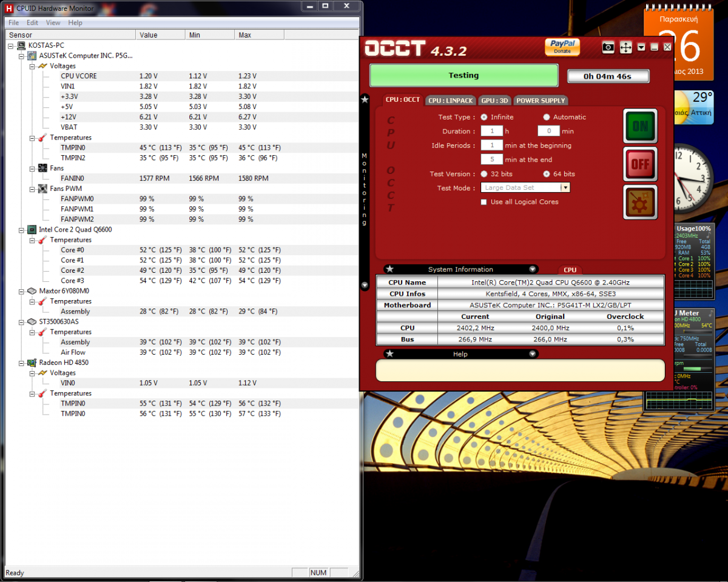This screenshot has height=582, width=728.
Task: Select the Automatic test type radio
Action: 547,117
